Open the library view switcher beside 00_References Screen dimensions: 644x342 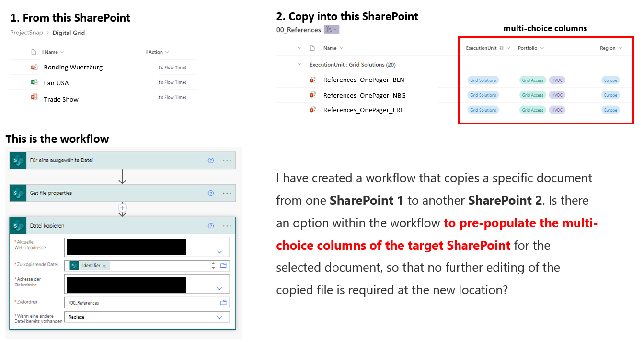tap(332, 30)
